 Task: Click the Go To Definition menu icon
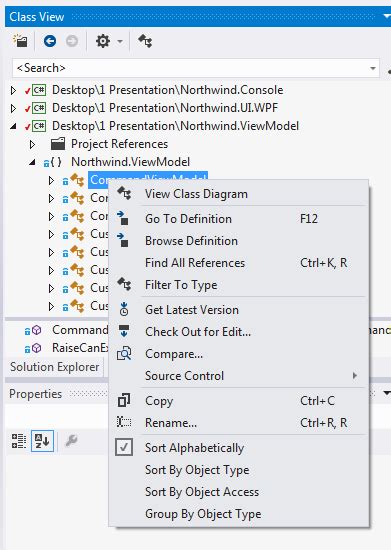click(123, 219)
